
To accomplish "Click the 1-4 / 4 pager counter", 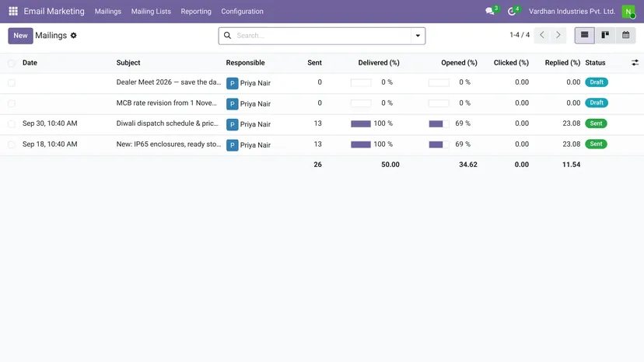I will (x=520, y=35).
